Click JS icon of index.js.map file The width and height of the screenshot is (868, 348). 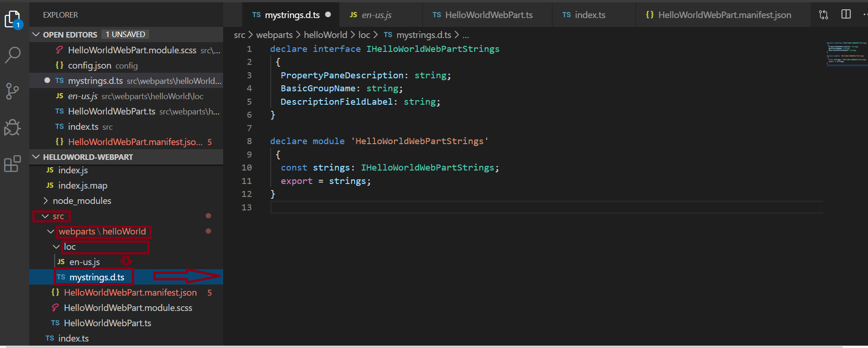(50, 185)
